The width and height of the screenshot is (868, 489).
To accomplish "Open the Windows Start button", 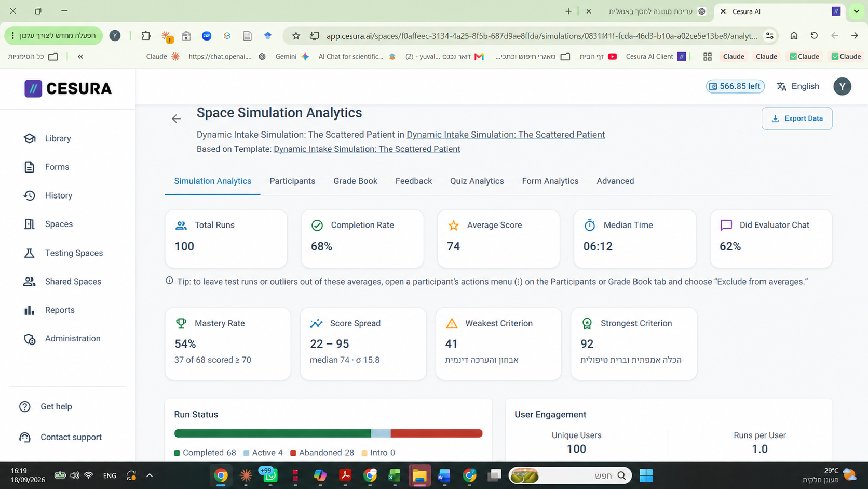I will click(x=646, y=475).
